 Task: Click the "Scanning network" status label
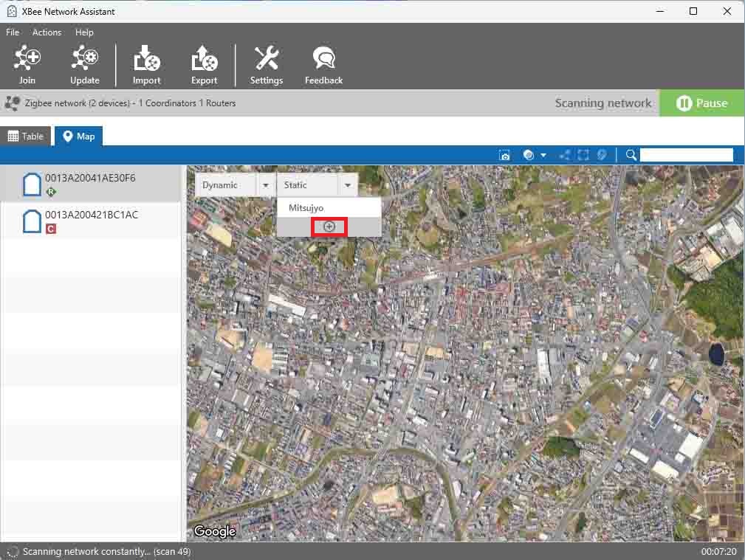click(603, 103)
